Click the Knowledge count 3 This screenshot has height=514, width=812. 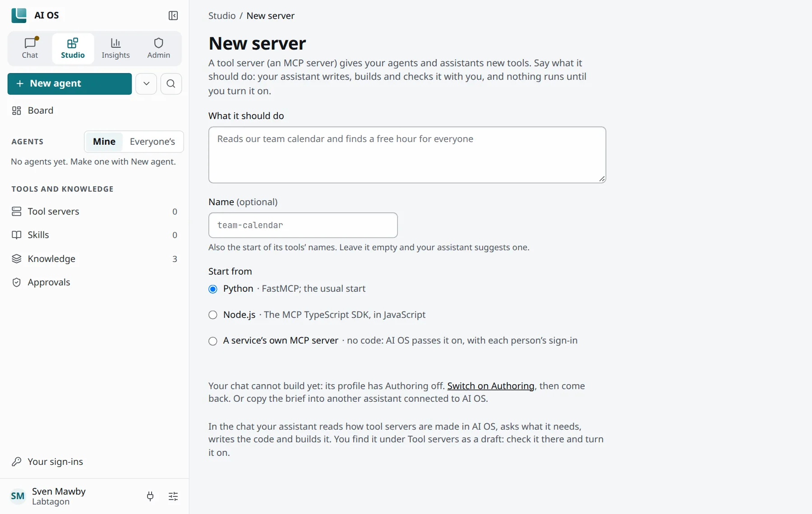click(x=175, y=259)
